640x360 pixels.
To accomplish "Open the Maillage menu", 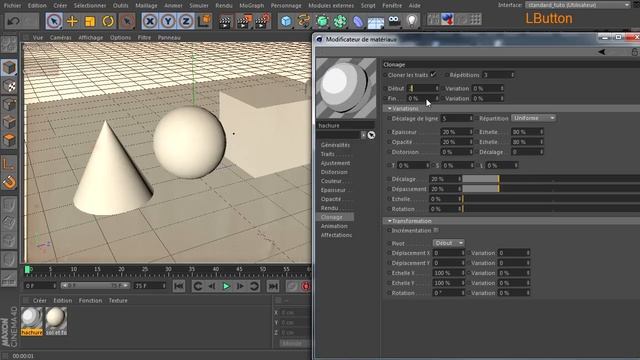I will [146, 6].
